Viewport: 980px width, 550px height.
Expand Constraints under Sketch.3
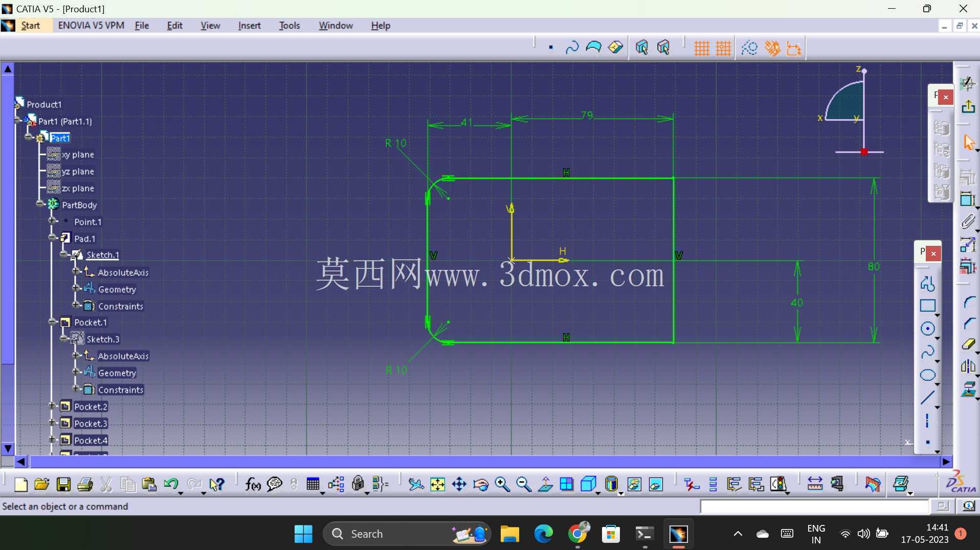tap(76, 389)
